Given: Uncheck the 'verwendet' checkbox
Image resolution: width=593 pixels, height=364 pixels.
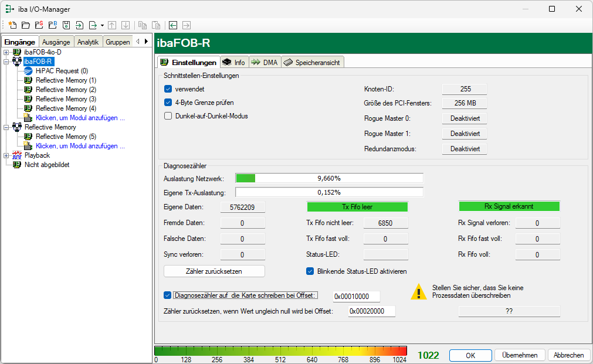Looking at the screenshot, I should 168,89.
